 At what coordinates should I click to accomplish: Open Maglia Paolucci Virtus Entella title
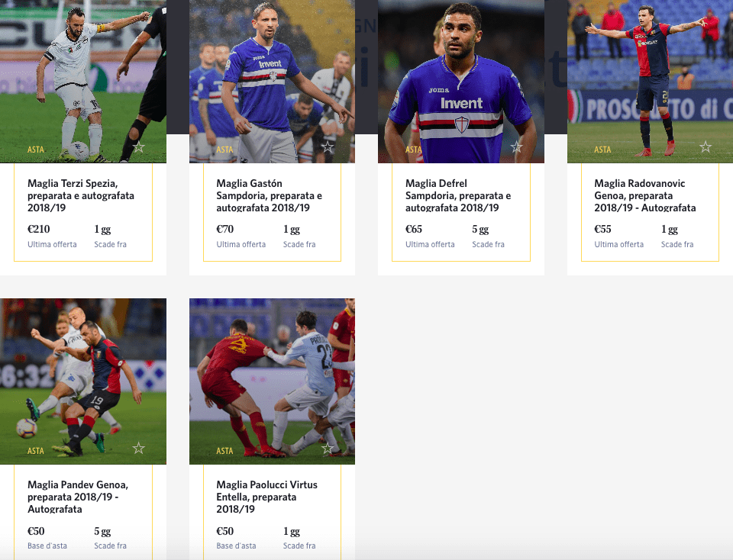pyautogui.click(x=267, y=497)
